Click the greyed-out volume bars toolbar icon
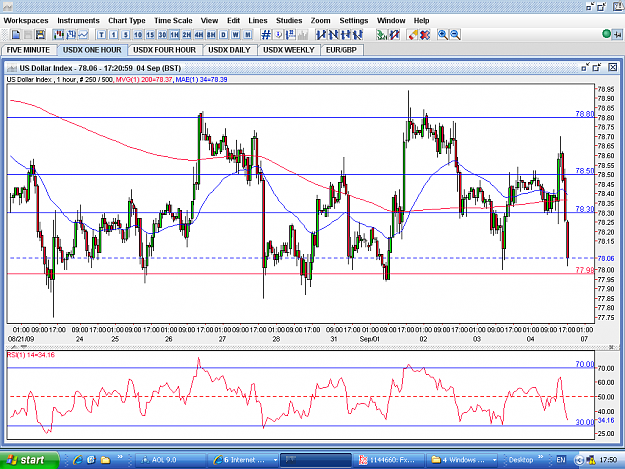625x469 pixels. coord(303,35)
